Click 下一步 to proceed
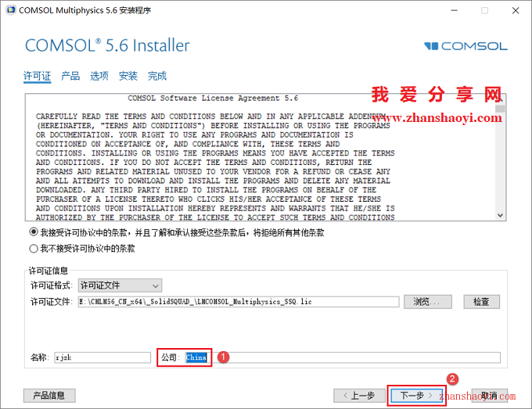Image resolution: width=532 pixels, height=409 pixels. pos(417,396)
